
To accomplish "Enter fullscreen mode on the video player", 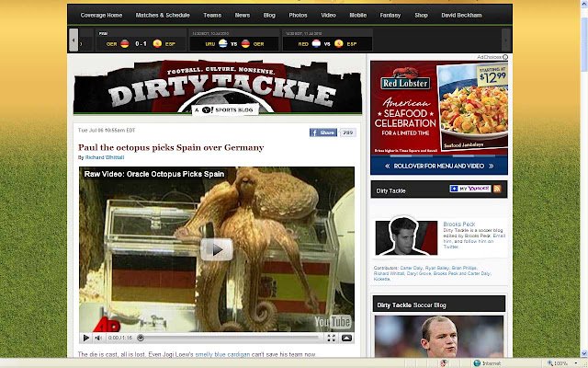I will (331, 338).
